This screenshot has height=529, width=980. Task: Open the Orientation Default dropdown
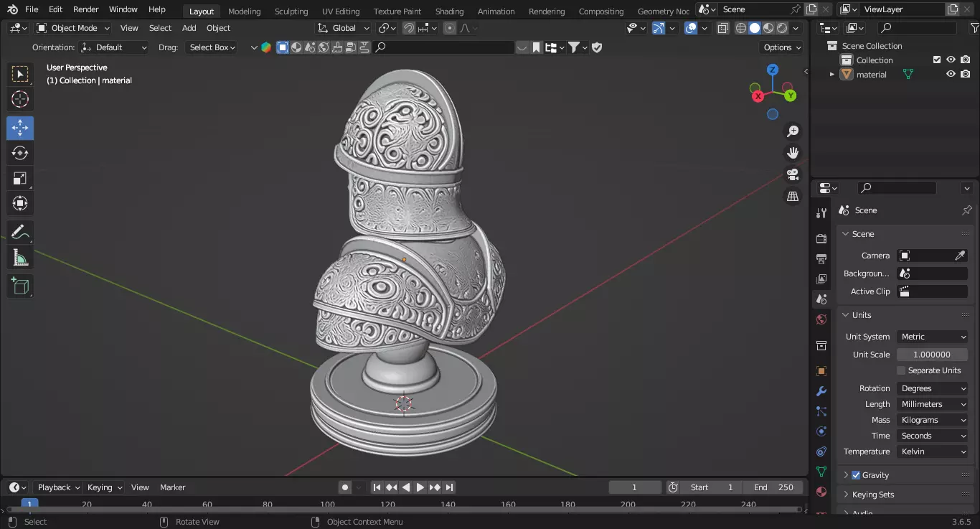point(114,47)
